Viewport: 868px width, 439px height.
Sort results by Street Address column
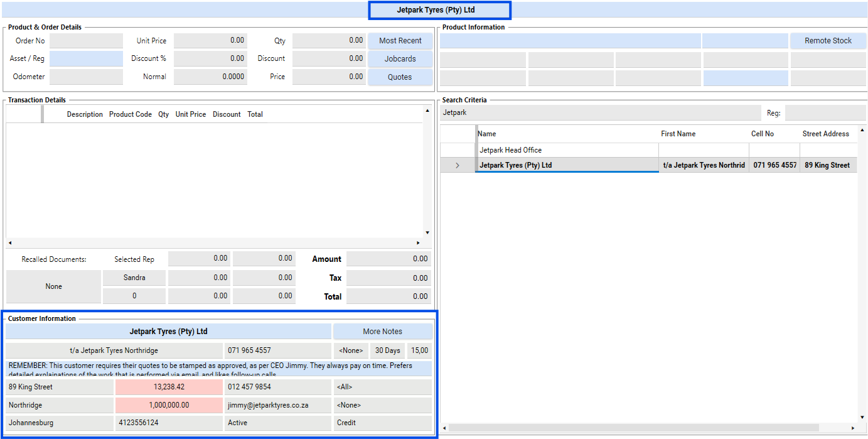point(825,134)
